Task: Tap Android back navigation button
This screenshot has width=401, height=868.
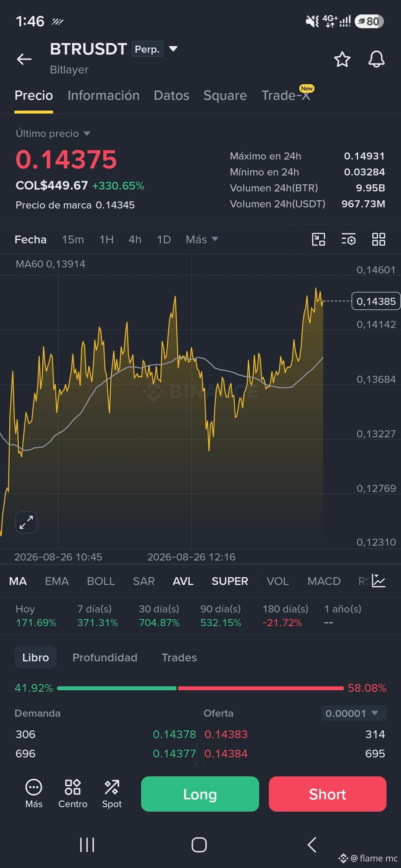Action: click(x=312, y=845)
